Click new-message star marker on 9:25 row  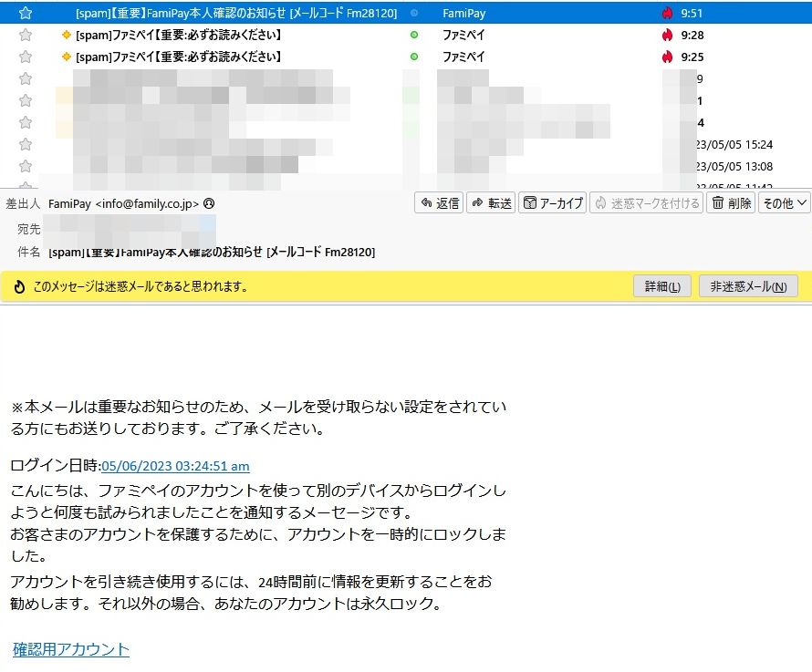[66, 57]
